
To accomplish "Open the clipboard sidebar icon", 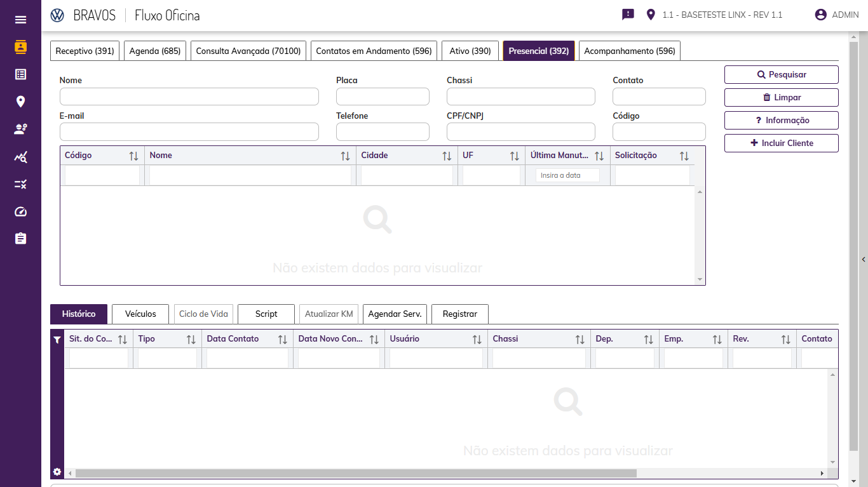I will (x=20, y=239).
